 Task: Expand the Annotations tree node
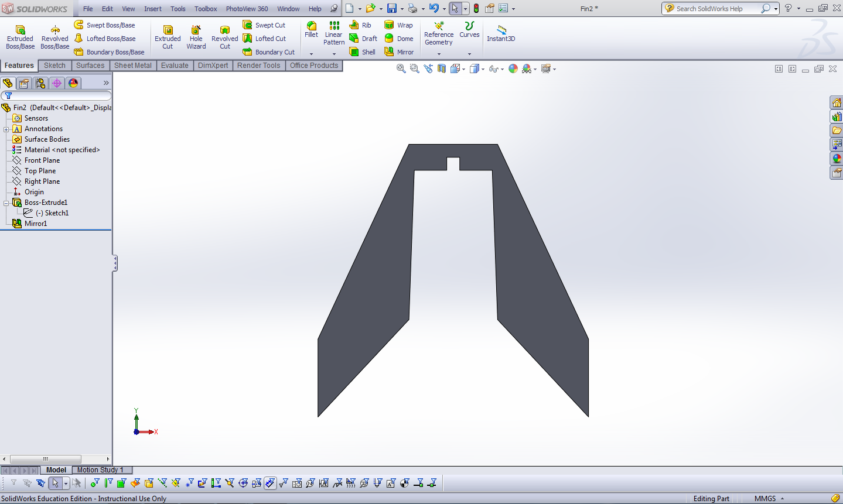pos(6,129)
